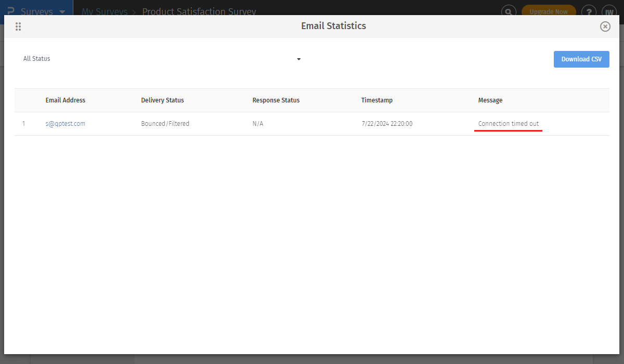The height and width of the screenshot is (364, 624).
Task: Click the search icon in top bar
Action: [x=509, y=11]
